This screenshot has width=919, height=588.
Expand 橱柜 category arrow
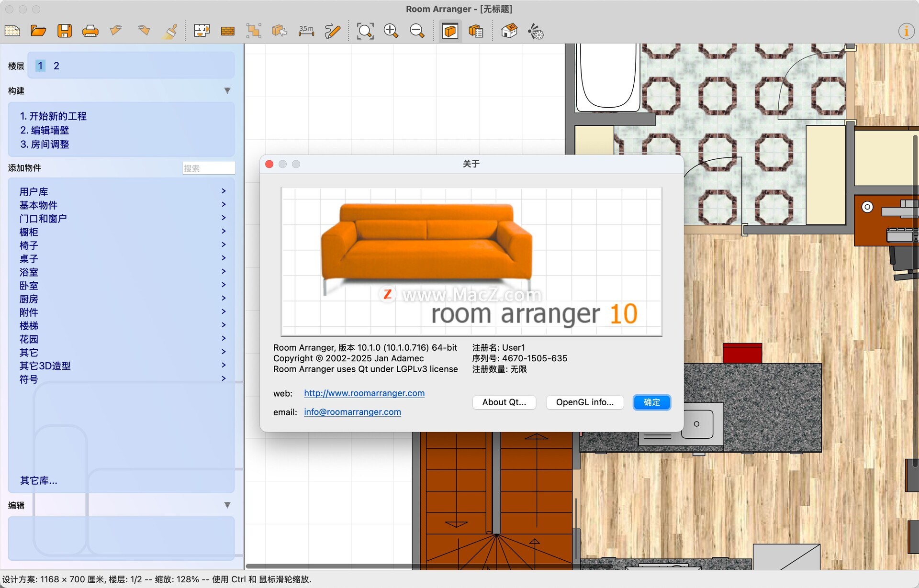[224, 231]
